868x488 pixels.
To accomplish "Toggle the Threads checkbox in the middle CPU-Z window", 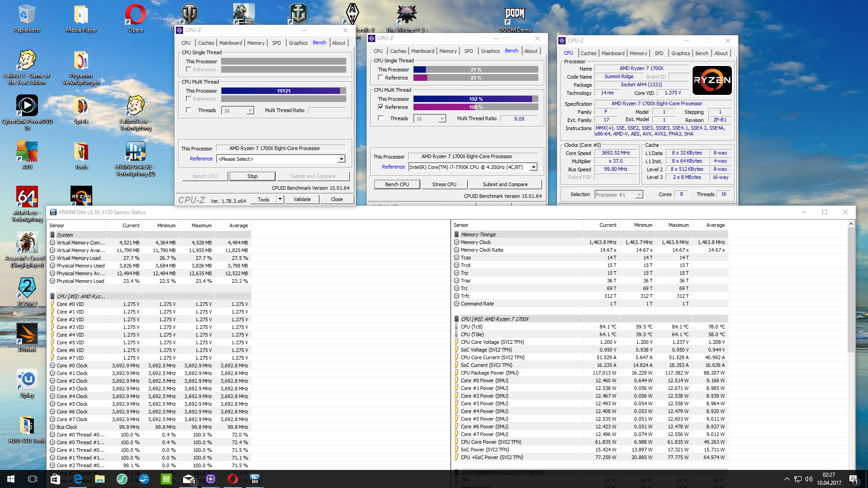I will (381, 118).
